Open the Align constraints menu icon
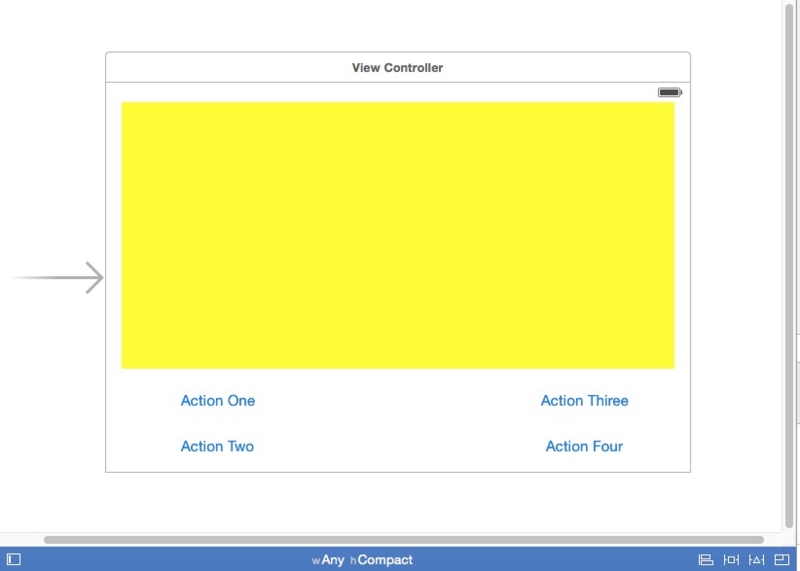Viewport: 800px width, 571px height. [706, 560]
